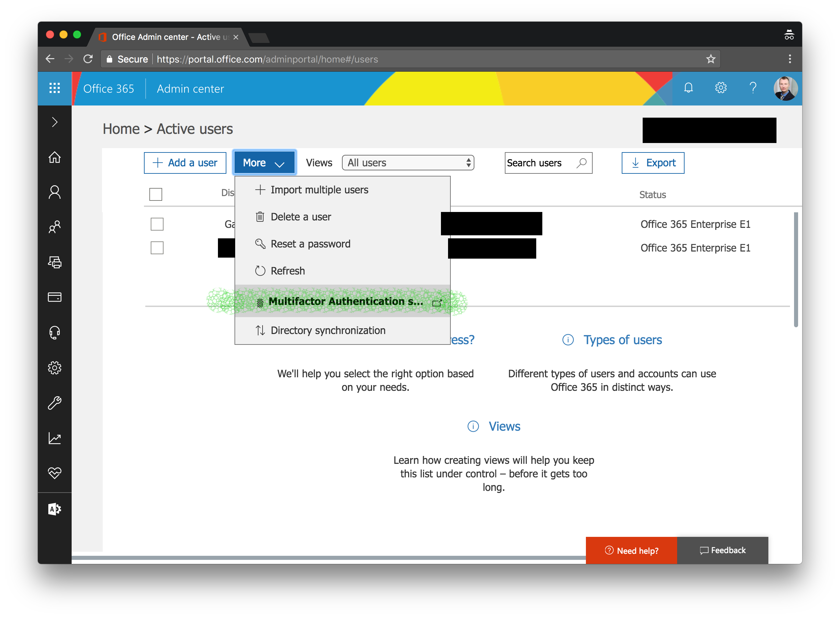The width and height of the screenshot is (840, 618).
Task: Open Billing card icon in sidebar
Action: pyautogui.click(x=55, y=297)
